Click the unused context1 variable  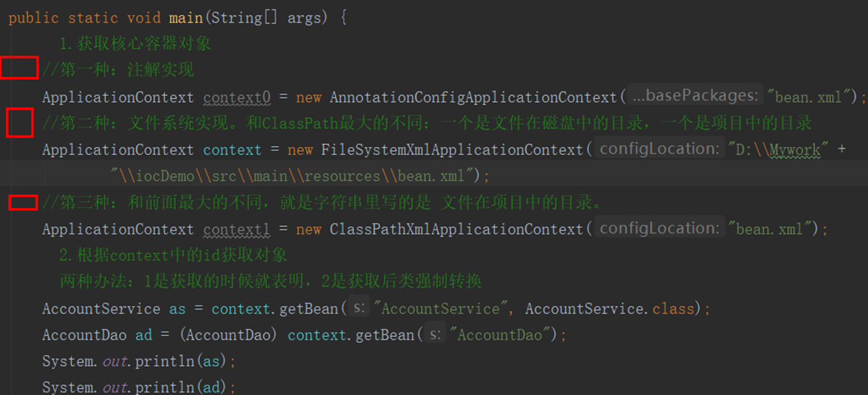tap(236, 229)
